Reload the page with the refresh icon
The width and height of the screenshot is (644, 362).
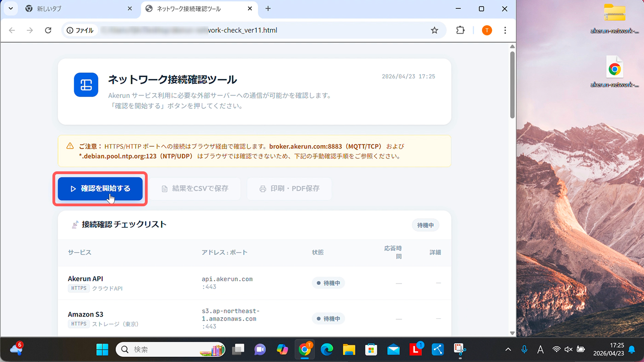tap(48, 30)
